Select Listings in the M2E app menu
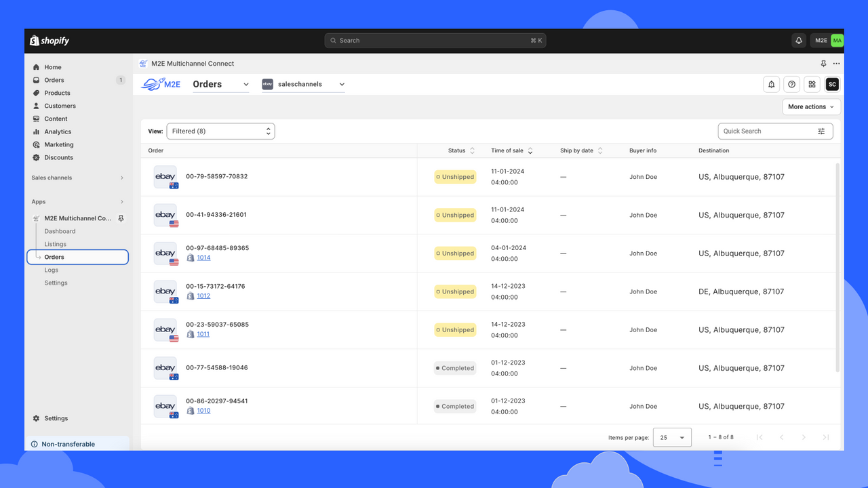The height and width of the screenshot is (488, 868). pos(55,244)
